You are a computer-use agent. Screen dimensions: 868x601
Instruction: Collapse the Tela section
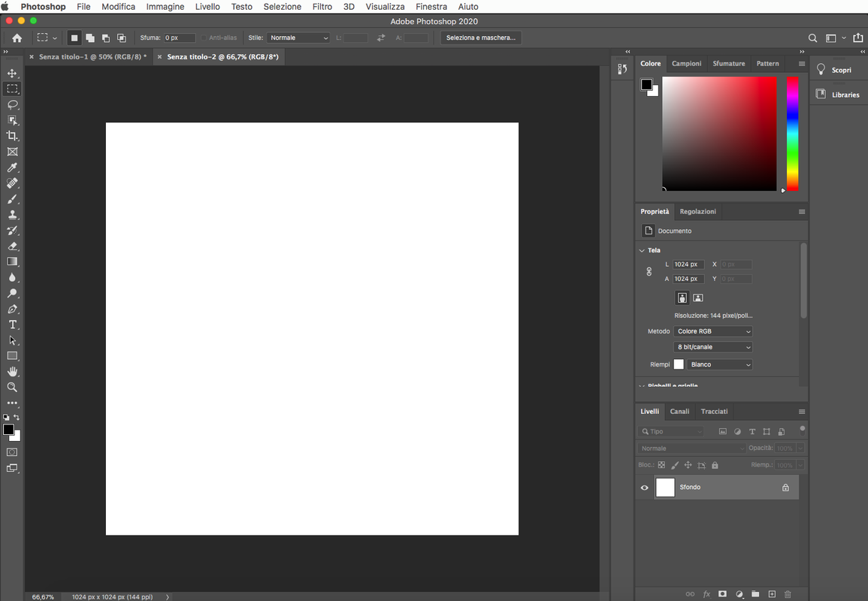point(642,251)
